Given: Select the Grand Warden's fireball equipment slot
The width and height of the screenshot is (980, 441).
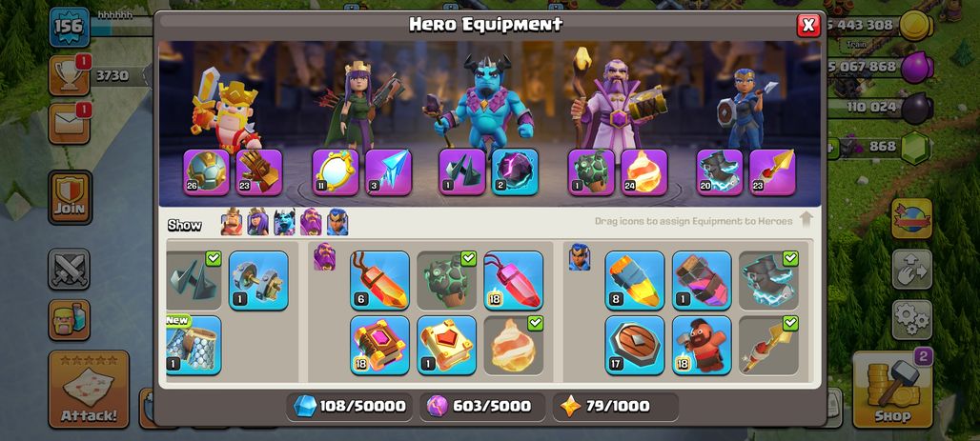Looking at the screenshot, I should pos(644,172).
